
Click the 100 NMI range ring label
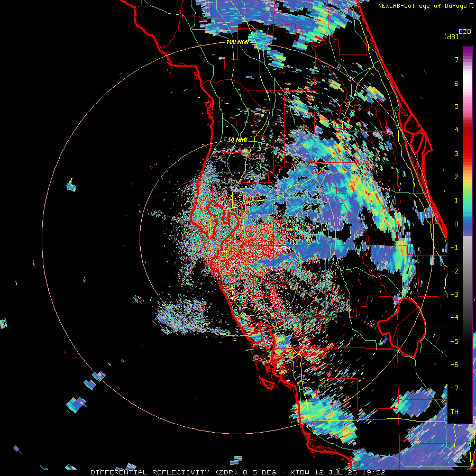pyautogui.click(x=237, y=42)
